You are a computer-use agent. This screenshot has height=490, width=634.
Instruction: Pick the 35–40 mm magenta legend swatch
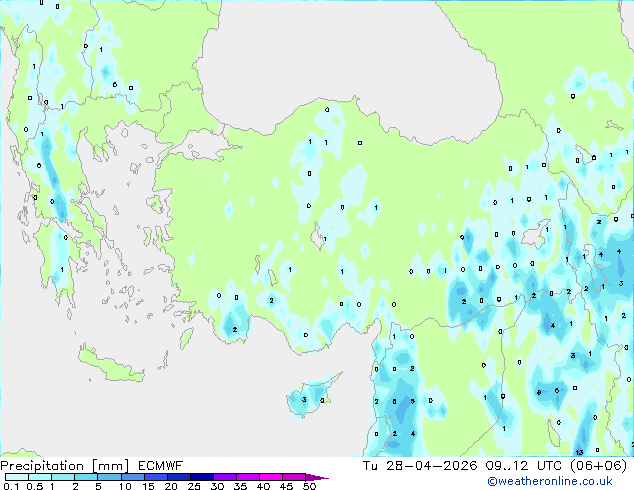pyautogui.click(x=248, y=477)
